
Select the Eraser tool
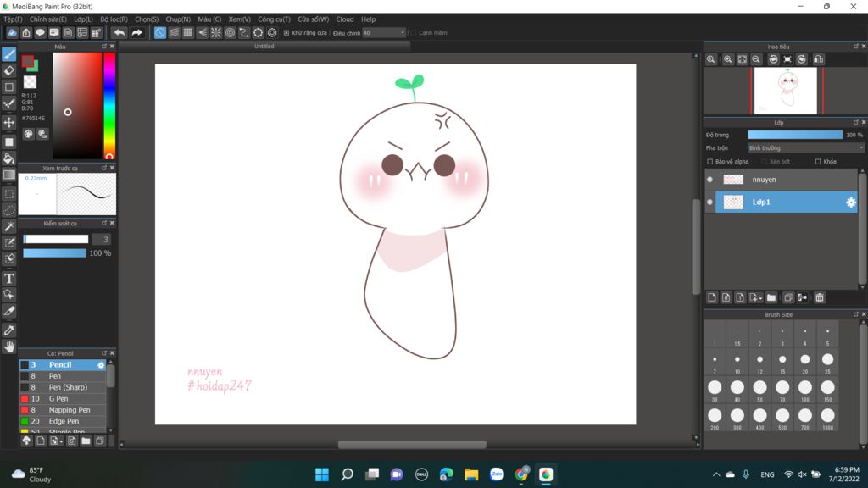coord(8,70)
